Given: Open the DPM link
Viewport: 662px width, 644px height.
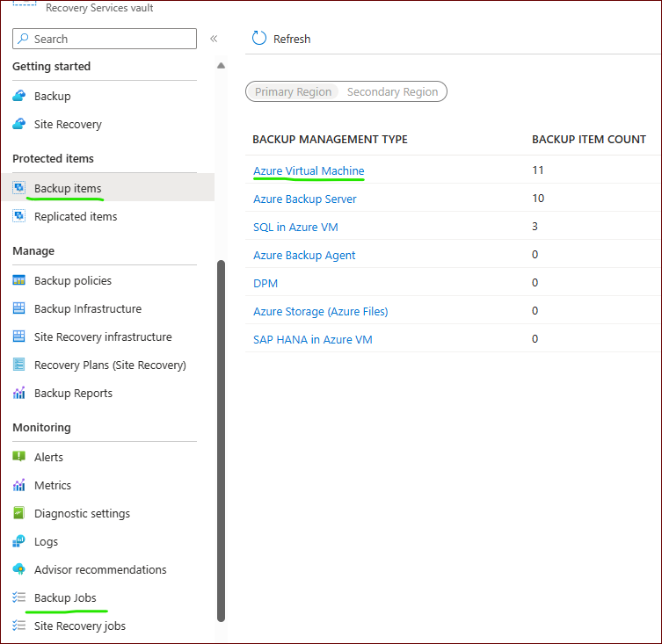Looking at the screenshot, I should [x=266, y=284].
